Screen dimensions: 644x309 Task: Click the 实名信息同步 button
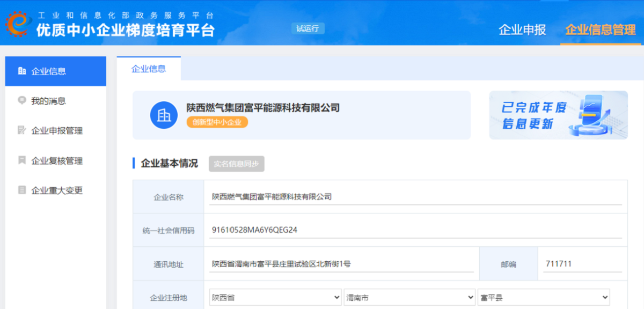[x=236, y=164]
